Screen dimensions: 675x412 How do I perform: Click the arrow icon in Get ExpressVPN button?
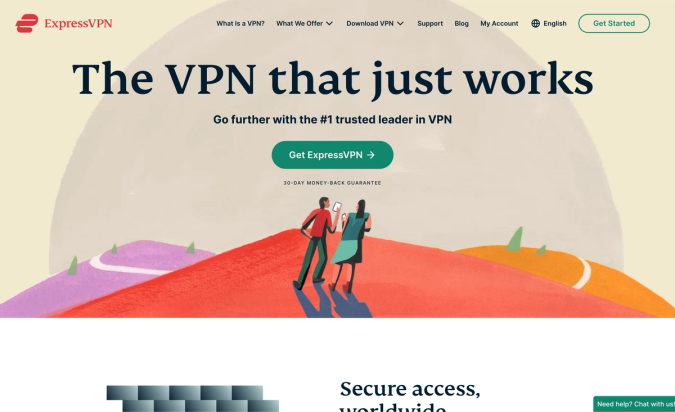click(371, 155)
